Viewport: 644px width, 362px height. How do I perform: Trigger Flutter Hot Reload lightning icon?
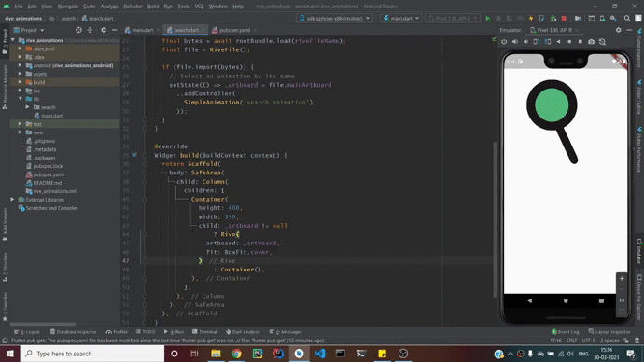531,19
